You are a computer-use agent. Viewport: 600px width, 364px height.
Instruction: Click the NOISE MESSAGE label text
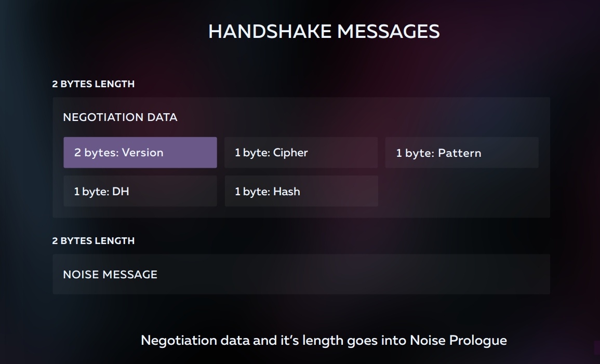point(110,275)
